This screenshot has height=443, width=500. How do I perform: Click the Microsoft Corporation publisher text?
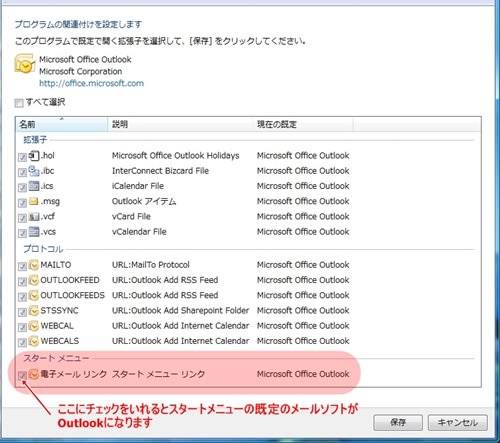click(81, 71)
